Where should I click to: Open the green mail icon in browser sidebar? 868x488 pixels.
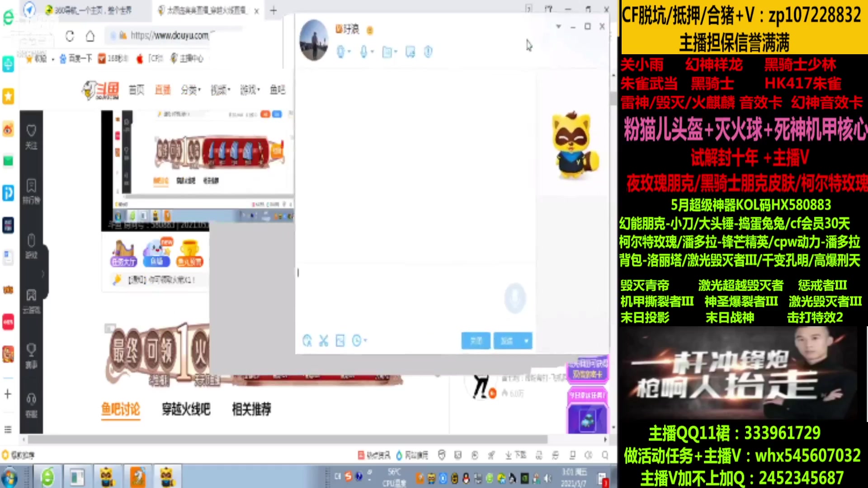point(8,161)
